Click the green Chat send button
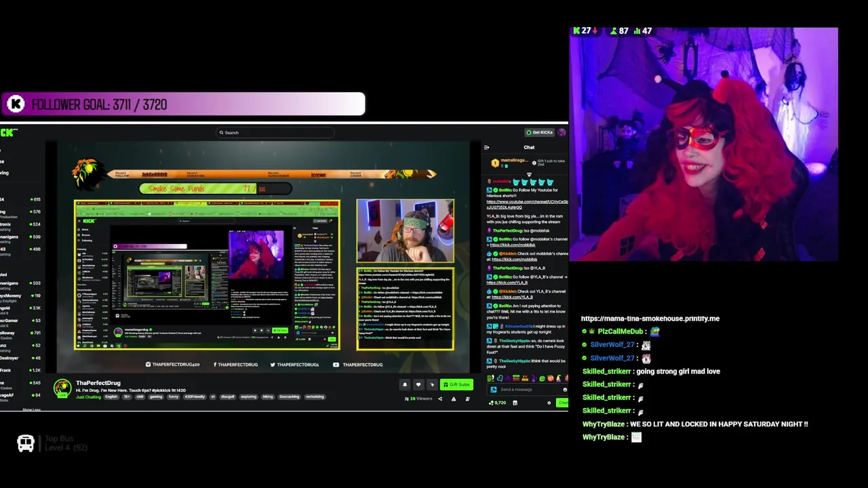The image size is (868, 488). click(x=562, y=403)
